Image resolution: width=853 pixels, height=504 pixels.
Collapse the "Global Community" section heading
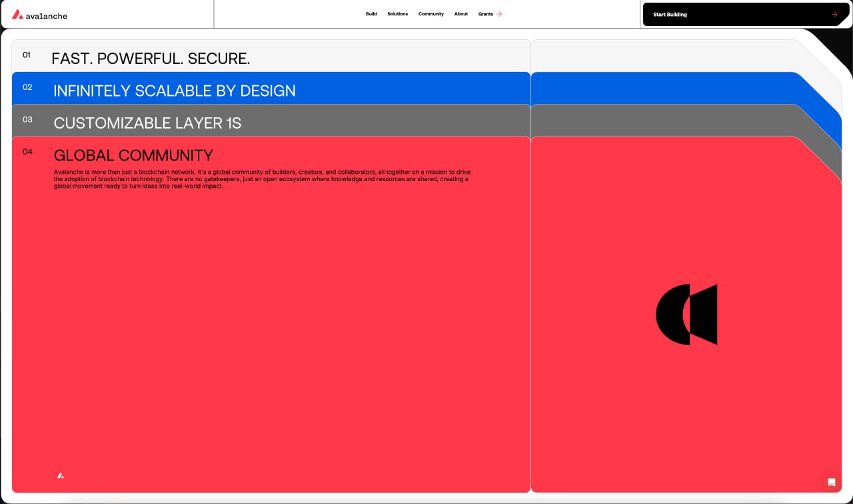[x=133, y=155]
